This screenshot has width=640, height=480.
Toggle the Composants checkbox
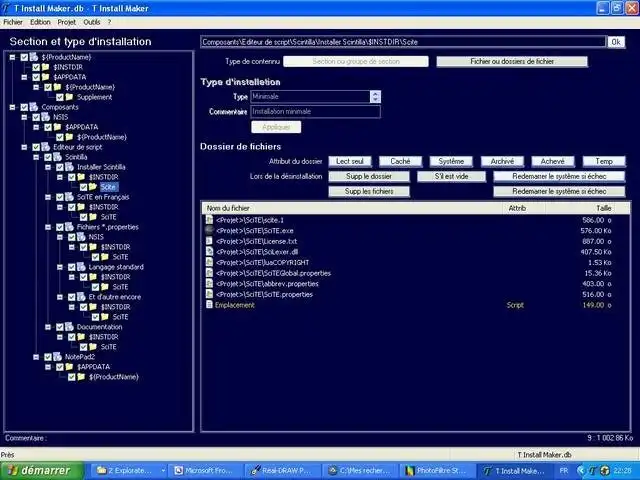point(24,107)
